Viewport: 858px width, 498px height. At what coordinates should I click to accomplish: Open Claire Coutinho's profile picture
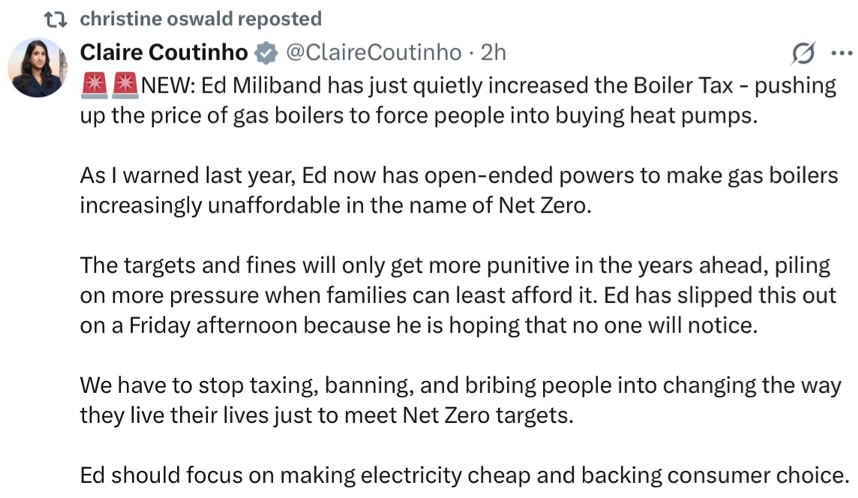tap(37, 67)
